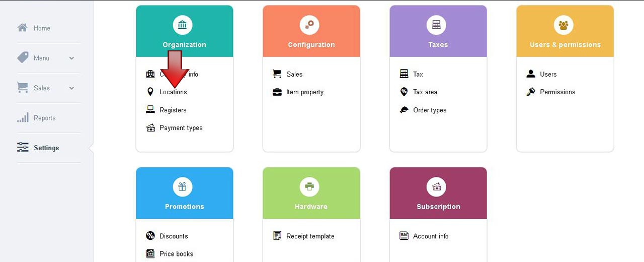Click the Promotions gift box icon
Image resolution: width=644 pixels, height=262 pixels.
[x=182, y=186]
